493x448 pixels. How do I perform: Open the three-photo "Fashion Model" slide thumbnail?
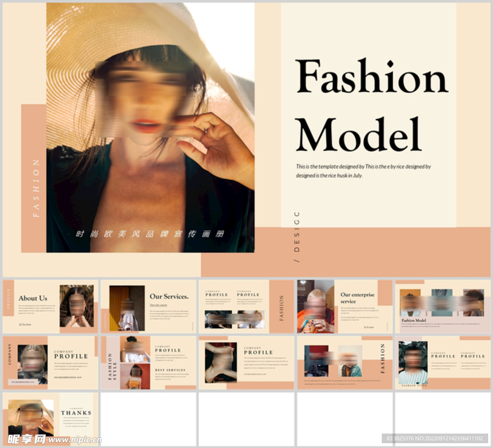(x=443, y=307)
